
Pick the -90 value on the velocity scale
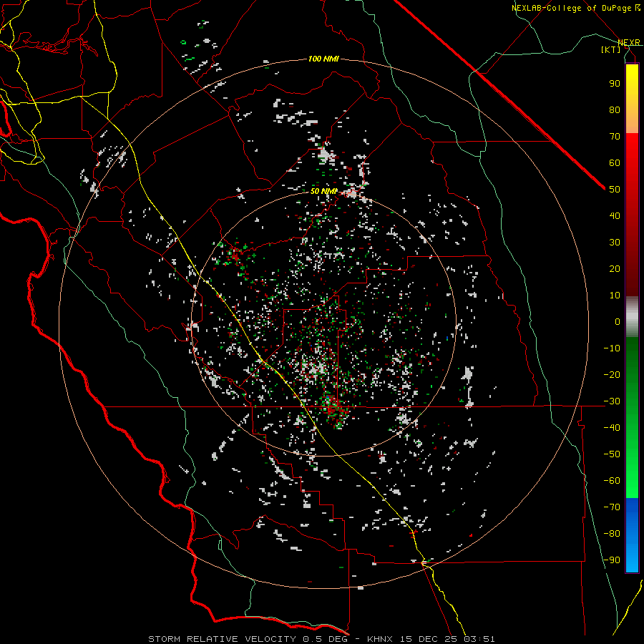coord(612,560)
